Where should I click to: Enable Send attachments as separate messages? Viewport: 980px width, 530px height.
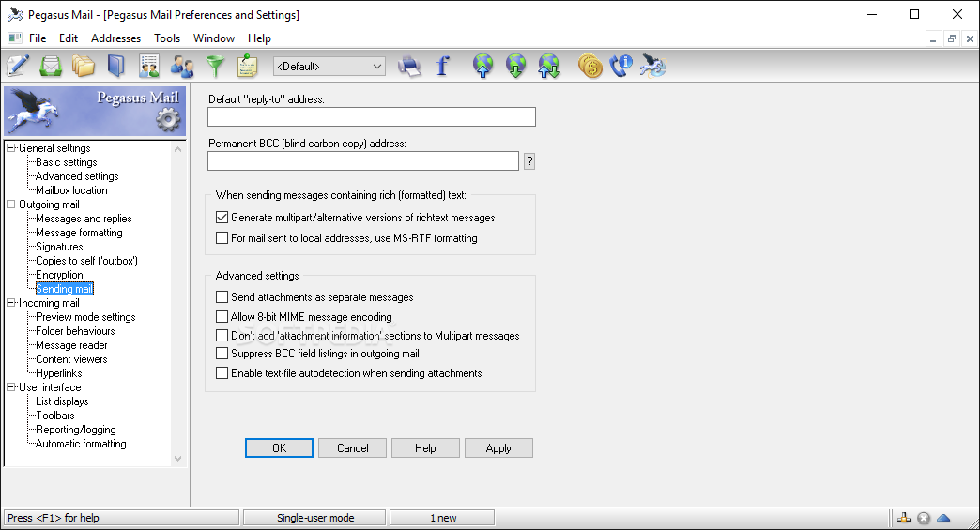pos(222,297)
